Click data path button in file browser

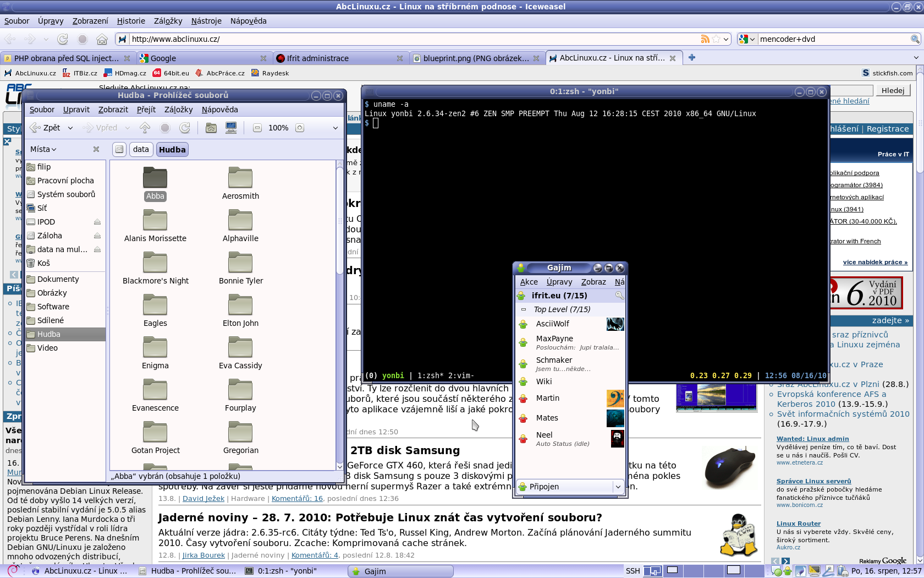click(x=141, y=149)
